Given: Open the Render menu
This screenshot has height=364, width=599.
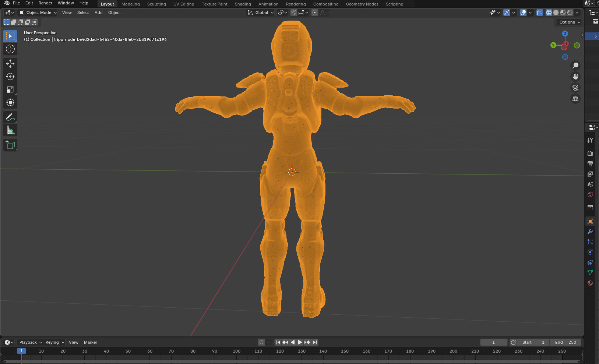Looking at the screenshot, I should pos(46,3).
